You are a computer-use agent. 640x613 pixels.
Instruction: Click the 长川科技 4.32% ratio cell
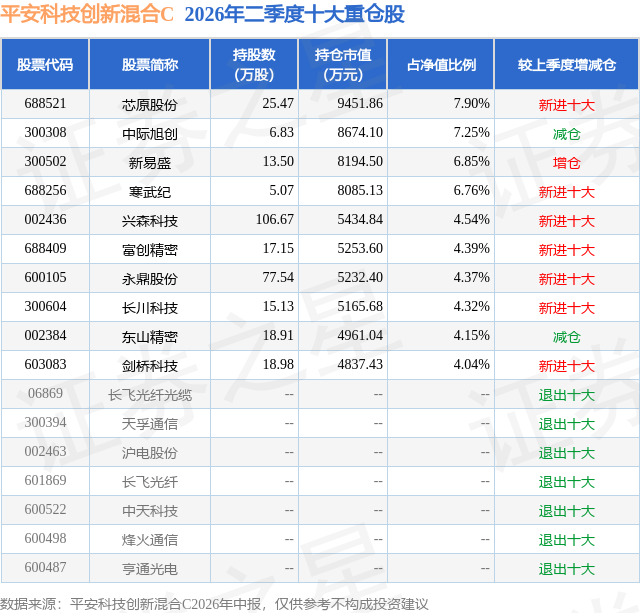point(471,306)
